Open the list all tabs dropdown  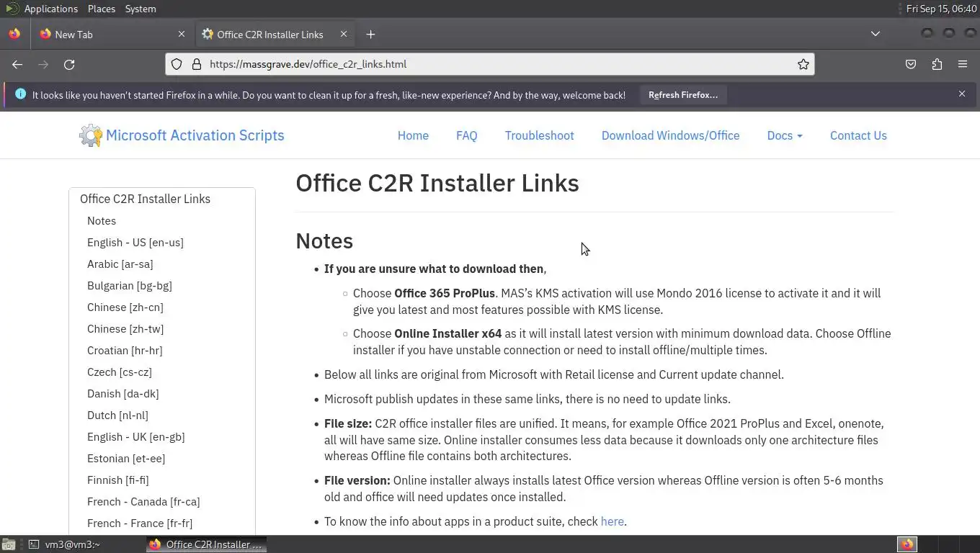coord(876,34)
